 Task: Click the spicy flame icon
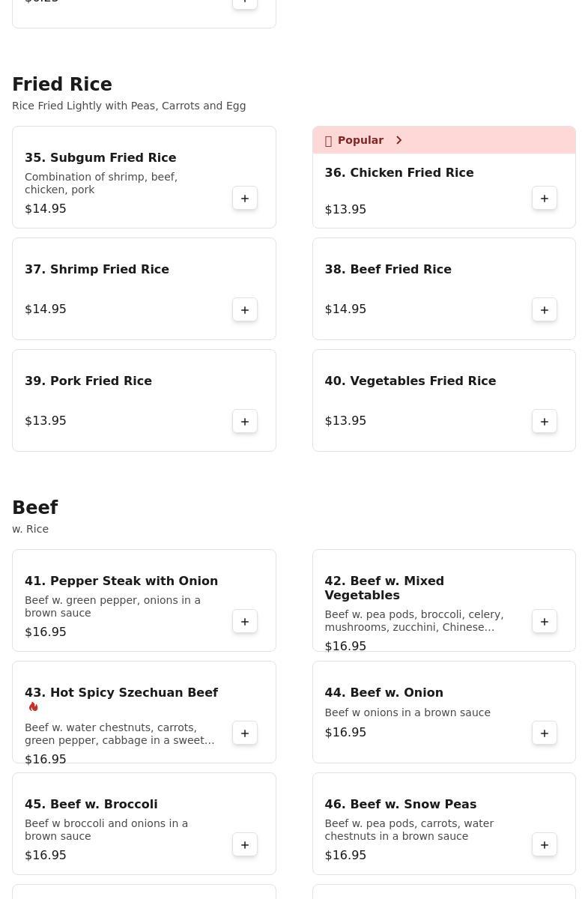click(x=33, y=706)
